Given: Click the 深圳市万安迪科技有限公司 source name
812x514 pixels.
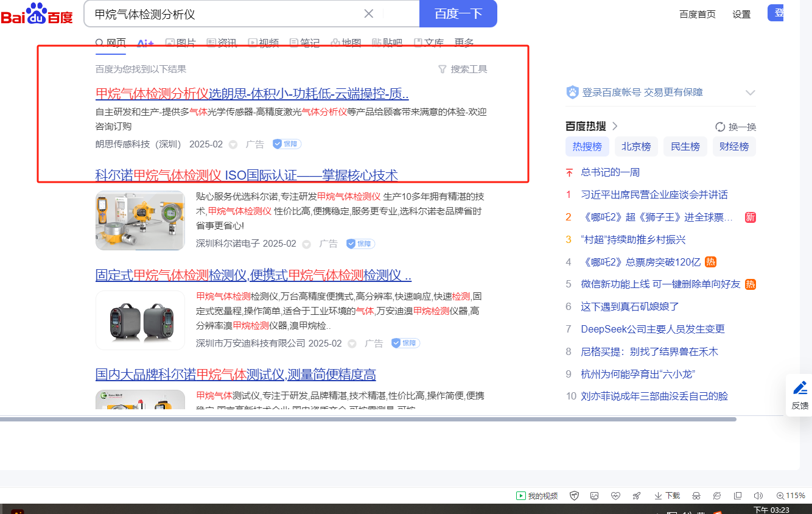Looking at the screenshot, I should pyautogui.click(x=251, y=343).
